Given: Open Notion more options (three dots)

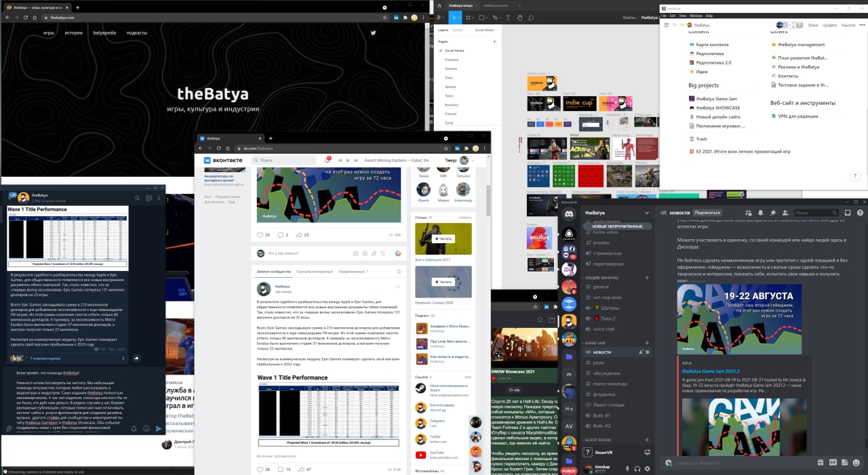Looking at the screenshot, I should click(863, 25).
